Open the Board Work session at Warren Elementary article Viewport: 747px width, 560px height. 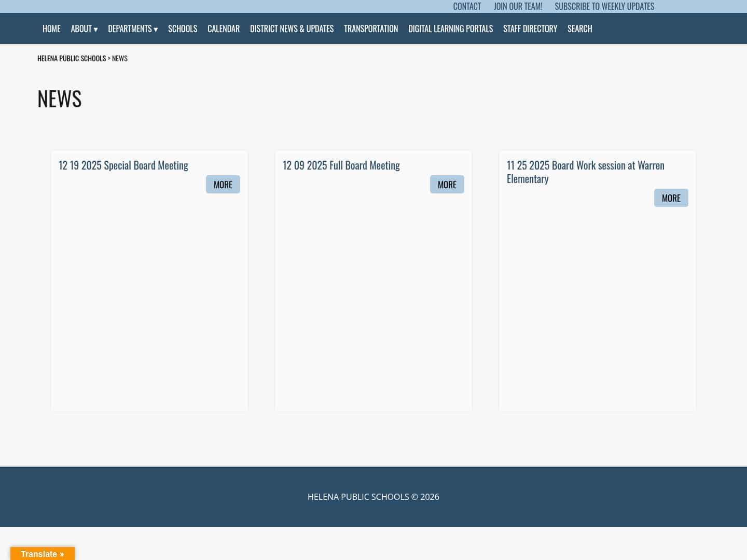coord(585,171)
